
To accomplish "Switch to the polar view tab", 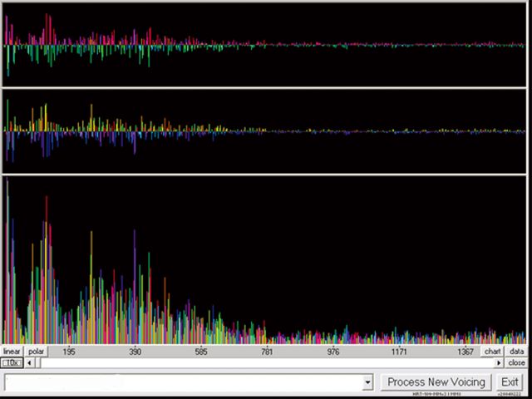I will (36, 352).
